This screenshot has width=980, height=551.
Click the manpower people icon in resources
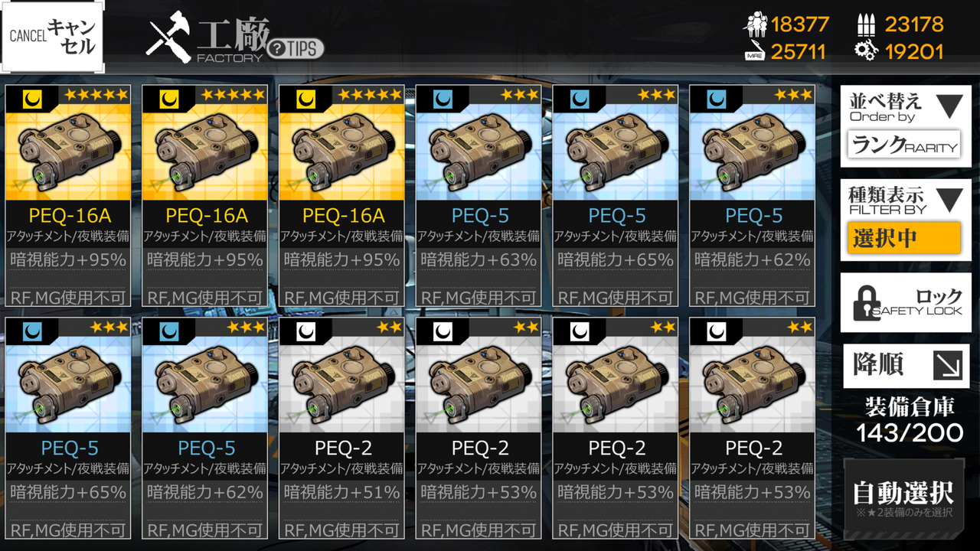point(755,24)
